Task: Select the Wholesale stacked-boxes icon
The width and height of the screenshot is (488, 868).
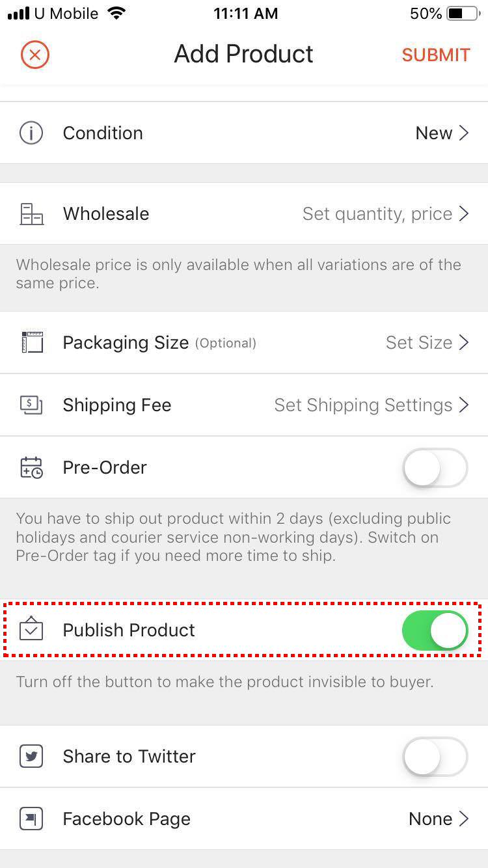Action: 31,213
